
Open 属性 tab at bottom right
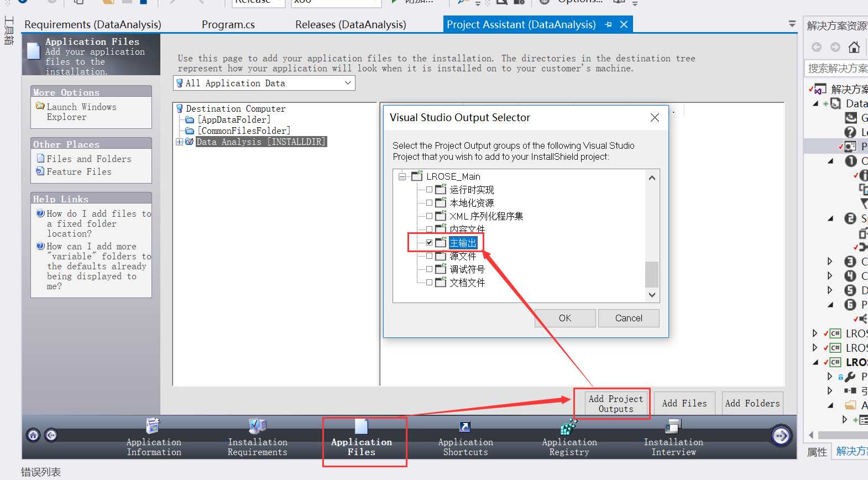pyautogui.click(x=817, y=452)
